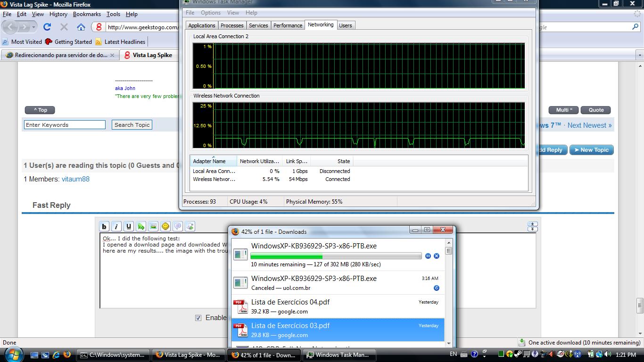Toggle the Enable checkbox below the reply box

pos(198,318)
